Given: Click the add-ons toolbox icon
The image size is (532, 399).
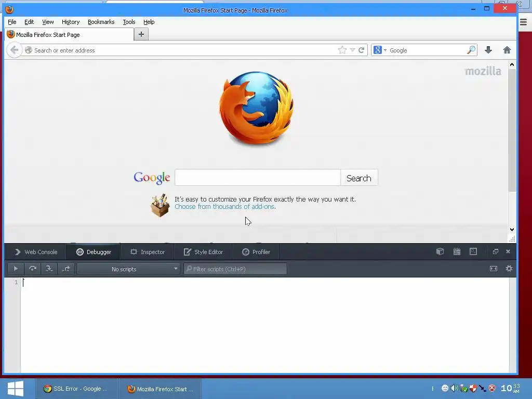Looking at the screenshot, I should [x=160, y=205].
